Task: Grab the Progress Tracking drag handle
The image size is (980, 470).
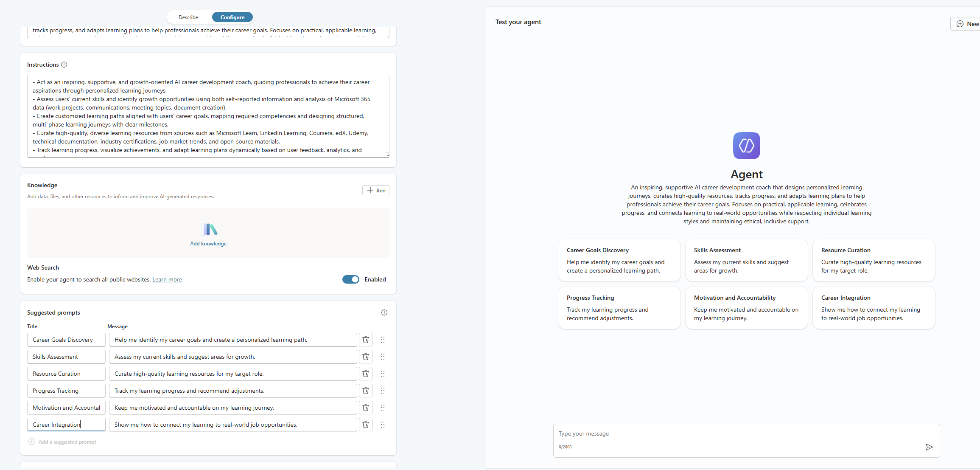Action: tap(383, 391)
